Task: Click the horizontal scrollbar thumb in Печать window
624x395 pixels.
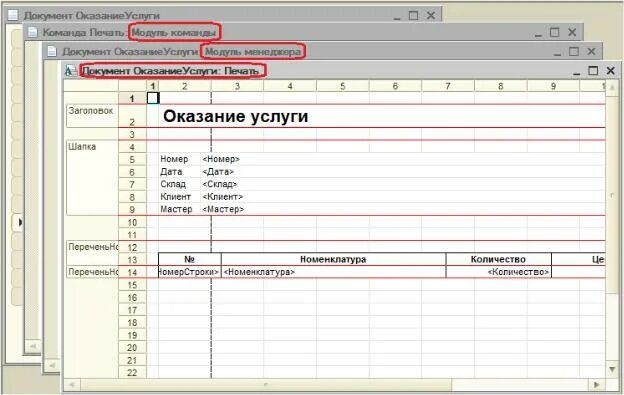Action: tap(266, 385)
